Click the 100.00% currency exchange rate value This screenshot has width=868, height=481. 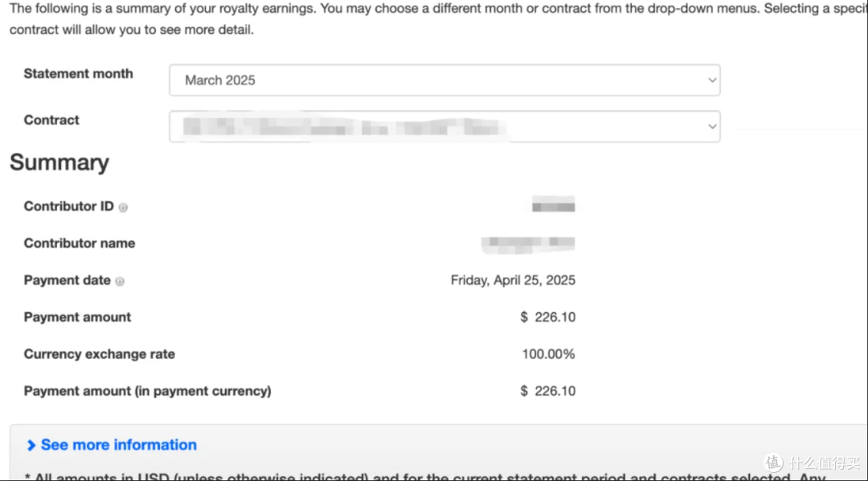549,354
